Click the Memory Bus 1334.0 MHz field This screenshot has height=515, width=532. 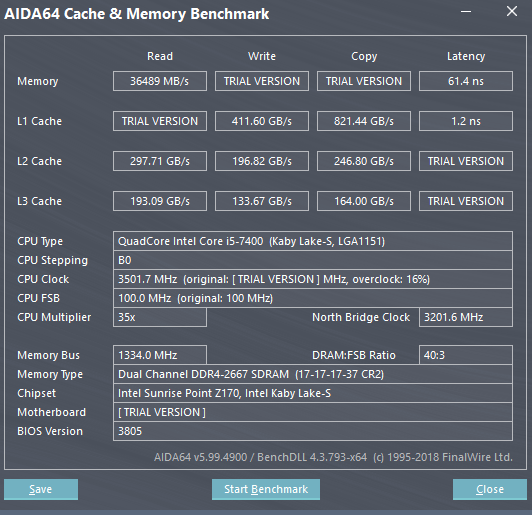[160, 355]
